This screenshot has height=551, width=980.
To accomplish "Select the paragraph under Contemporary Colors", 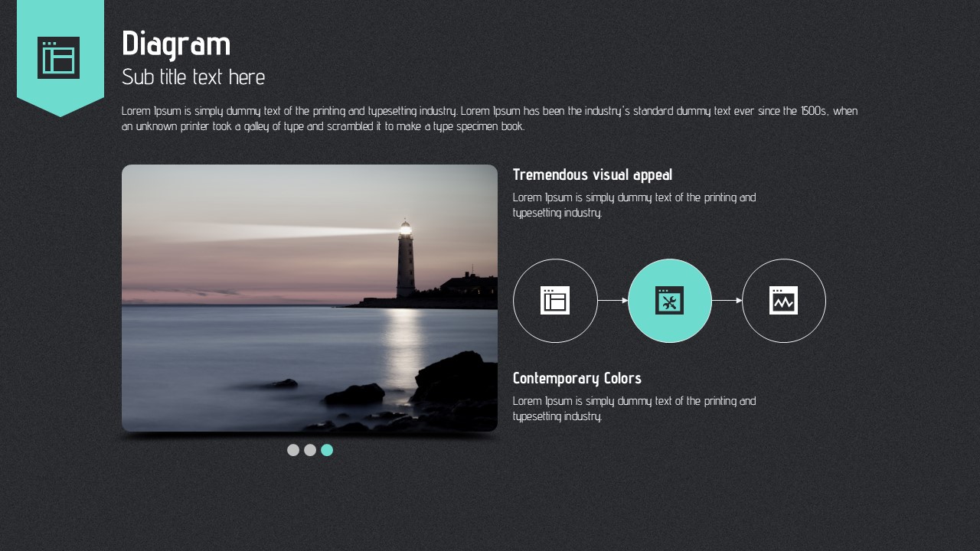I will (x=634, y=409).
